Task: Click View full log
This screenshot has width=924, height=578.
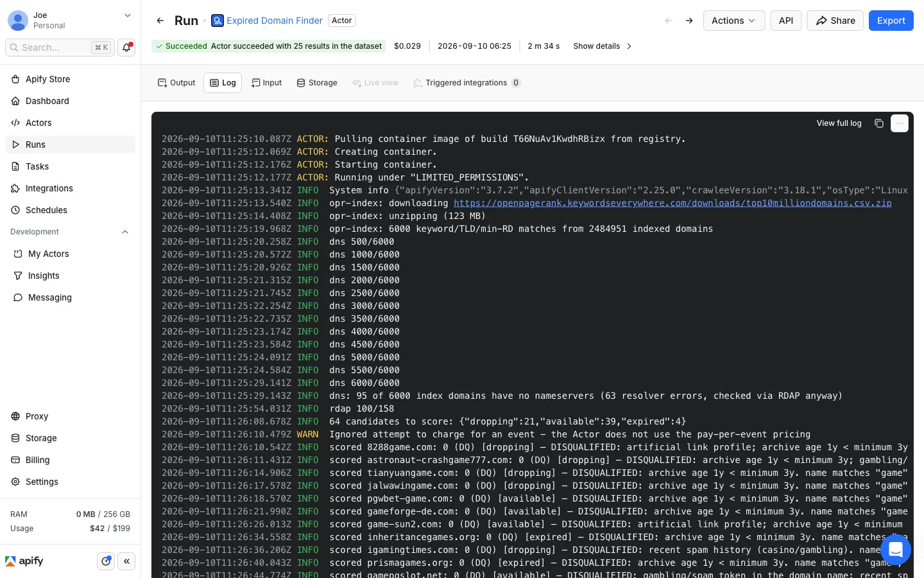Action: tap(839, 123)
